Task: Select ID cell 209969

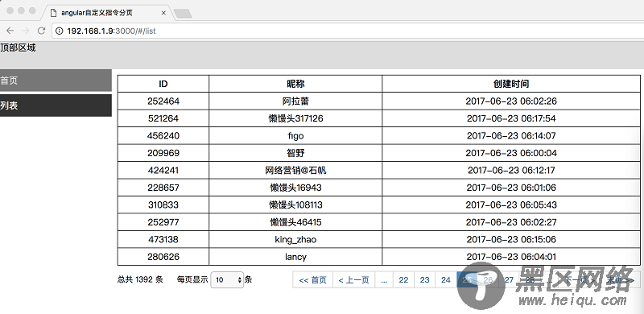Action: [163, 153]
